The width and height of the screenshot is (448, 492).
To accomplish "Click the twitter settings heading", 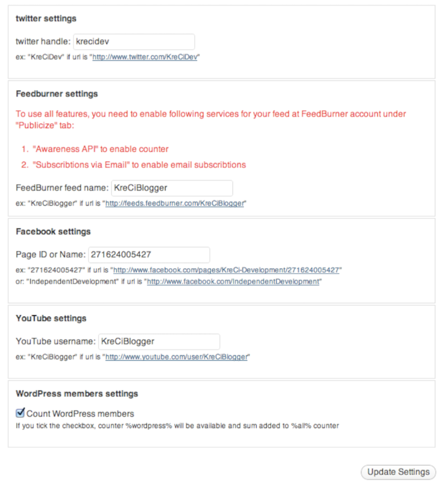I will [46, 19].
